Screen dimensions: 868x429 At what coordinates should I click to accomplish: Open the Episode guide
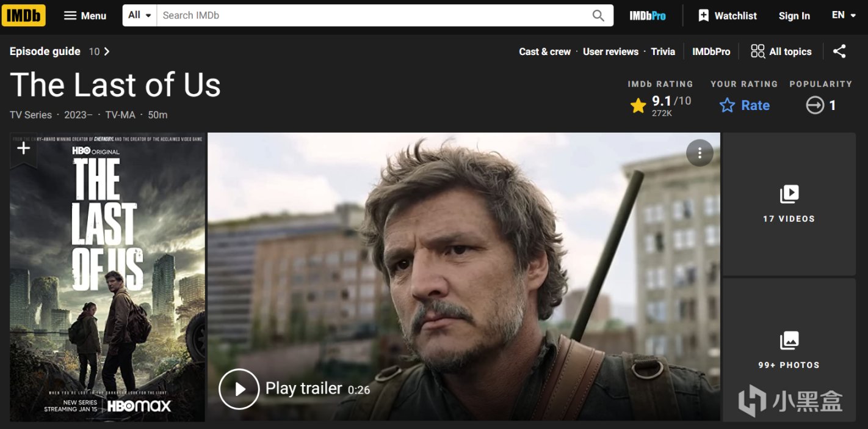(x=45, y=51)
